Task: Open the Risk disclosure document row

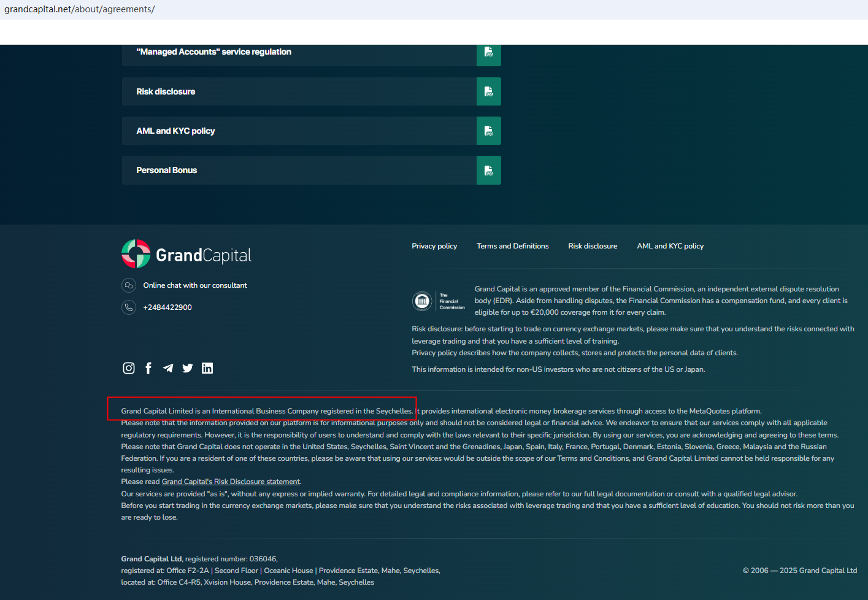Action: [312, 91]
